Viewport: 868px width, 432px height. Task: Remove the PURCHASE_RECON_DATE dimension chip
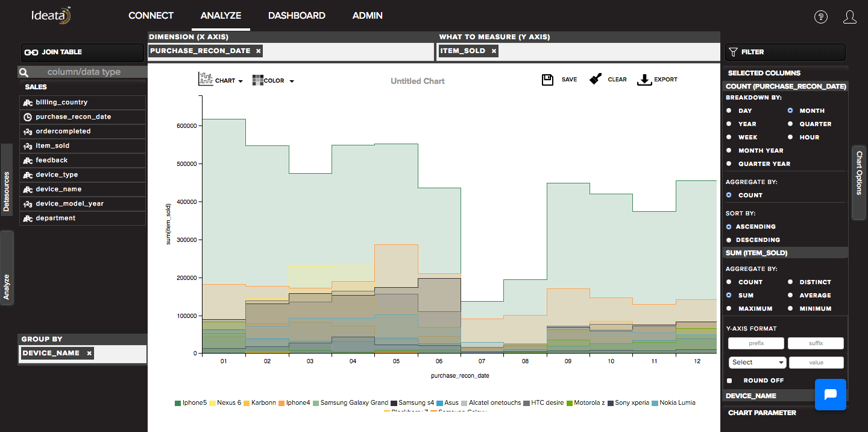259,51
